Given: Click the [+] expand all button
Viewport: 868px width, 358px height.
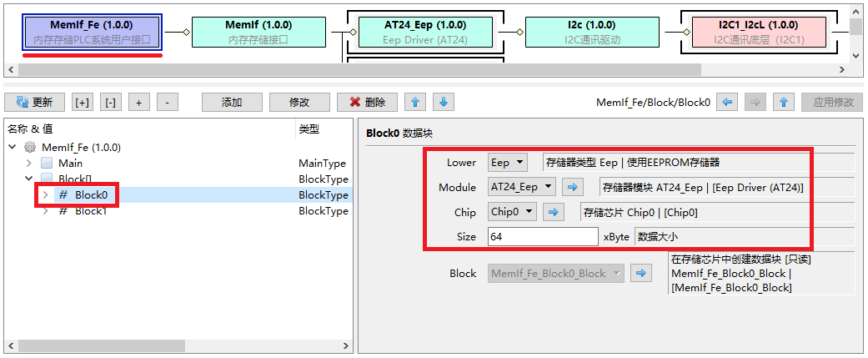Looking at the screenshot, I should pos(82,102).
